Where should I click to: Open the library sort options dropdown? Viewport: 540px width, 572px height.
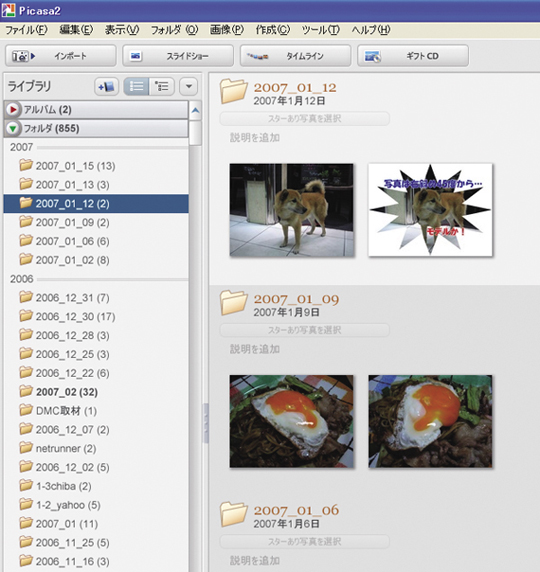pos(189,87)
